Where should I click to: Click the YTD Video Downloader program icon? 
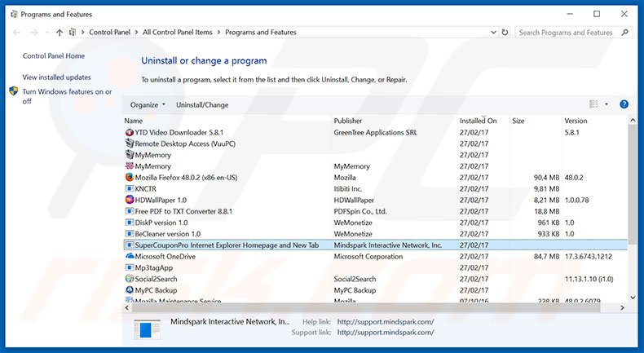[x=130, y=132]
